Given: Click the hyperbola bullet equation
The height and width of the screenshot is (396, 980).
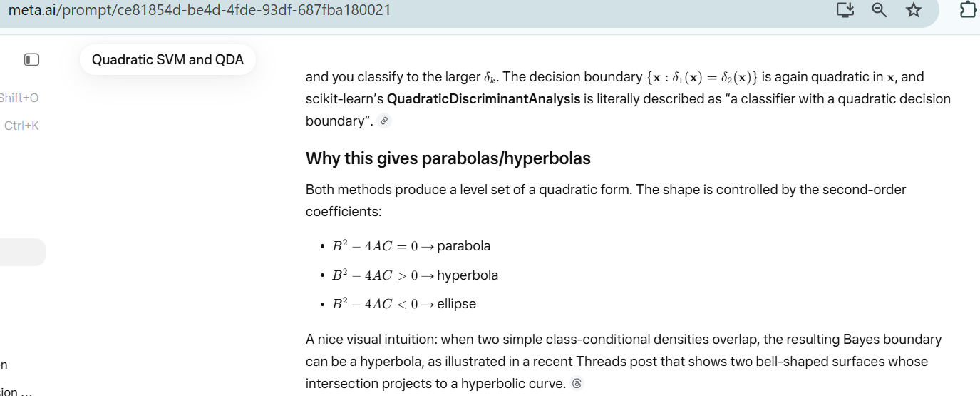Looking at the screenshot, I should point(415,275).
